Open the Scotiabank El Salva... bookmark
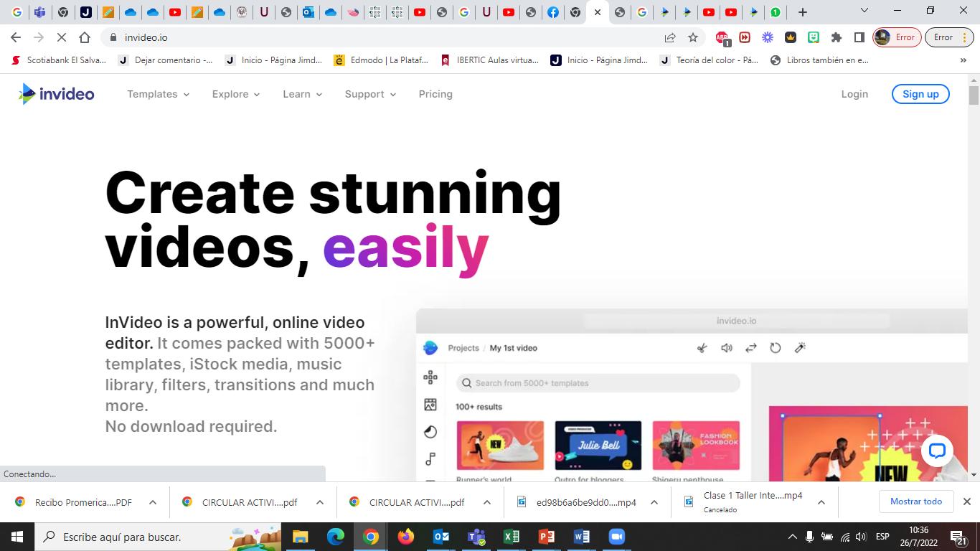The height and width of the screenshot is (551, 980). [59, 60]
